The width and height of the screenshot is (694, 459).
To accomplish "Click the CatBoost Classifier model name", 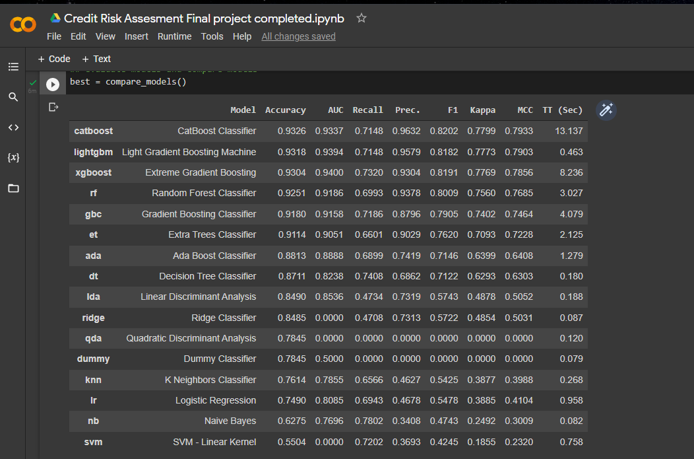I will click(217, 131).
